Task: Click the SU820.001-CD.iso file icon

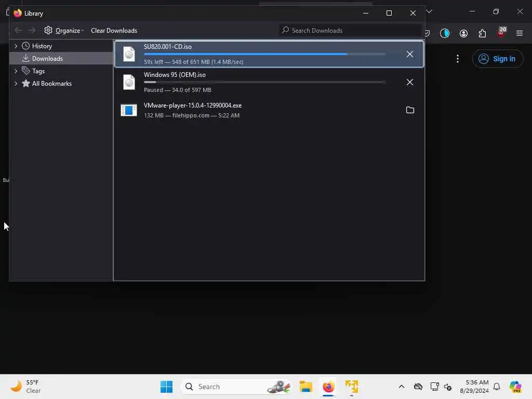Action: [129, 54]
